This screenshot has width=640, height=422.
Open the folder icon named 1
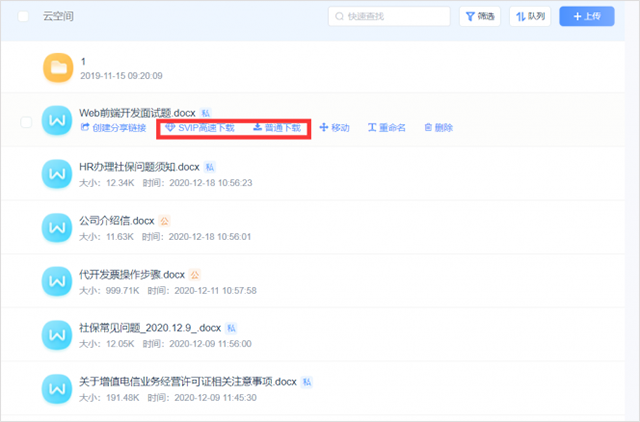(58, 68)
